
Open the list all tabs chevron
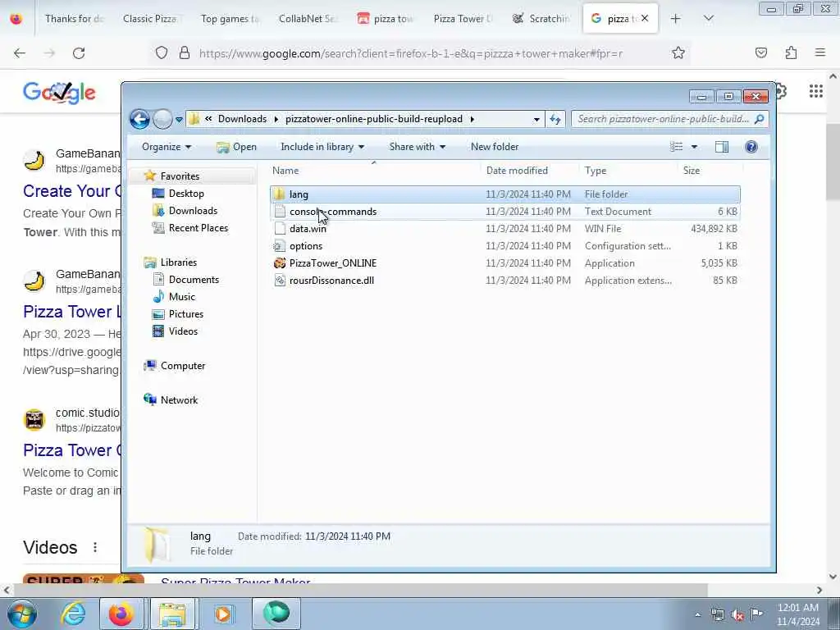tap(708, 19)
